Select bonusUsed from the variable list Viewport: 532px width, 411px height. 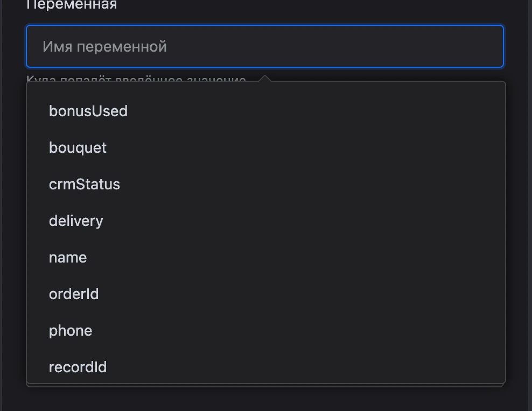(265, 111)
